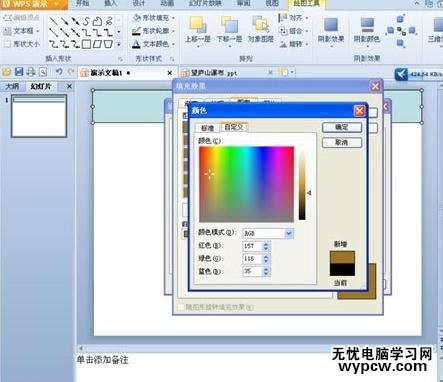This screenshot has height=382, width=443.
Task: Open the 文本框 text box dropdown
Action: pyautogui.click(x=21, y=31)
